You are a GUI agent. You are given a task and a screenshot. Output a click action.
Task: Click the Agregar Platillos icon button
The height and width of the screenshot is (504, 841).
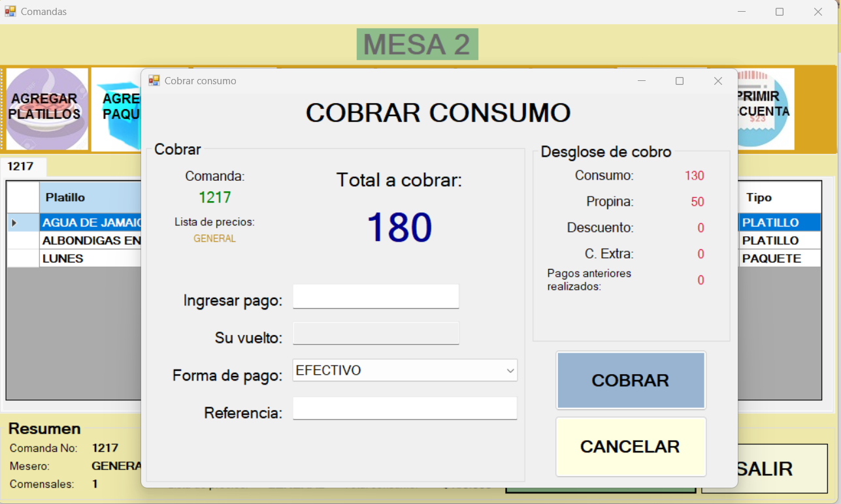[x=46, y=109]
